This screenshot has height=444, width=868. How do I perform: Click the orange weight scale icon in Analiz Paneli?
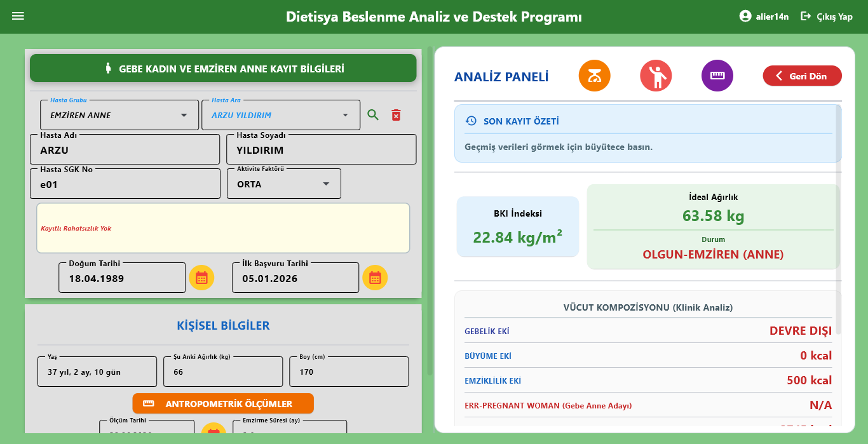click(x=594, y=76)
